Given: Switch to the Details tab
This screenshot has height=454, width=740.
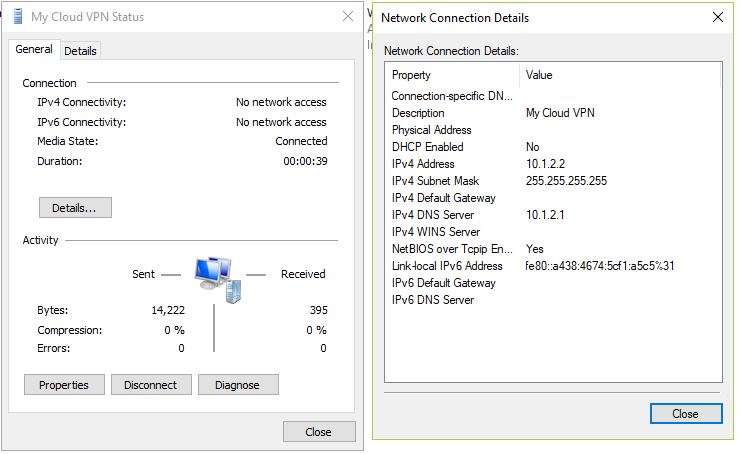Looking at the screenshot, I should pyautogui.click(x=80, y=51).
